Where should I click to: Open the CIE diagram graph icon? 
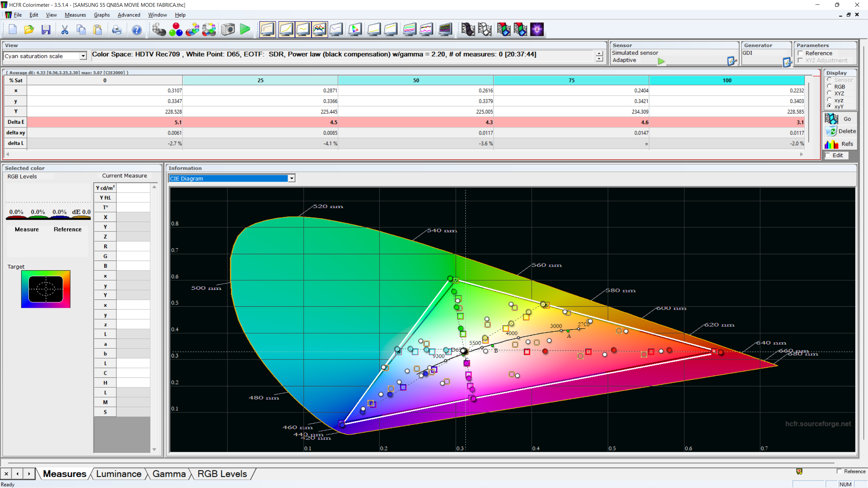(x=355, y=30)
